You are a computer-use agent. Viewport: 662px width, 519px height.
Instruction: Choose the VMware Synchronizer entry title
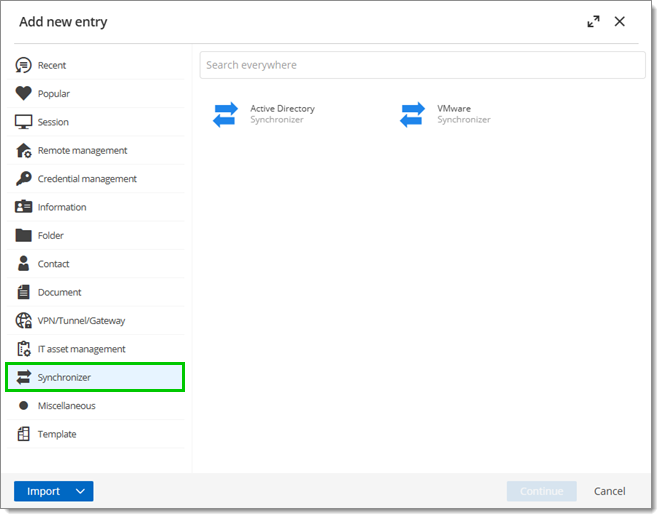coord(454,109)
